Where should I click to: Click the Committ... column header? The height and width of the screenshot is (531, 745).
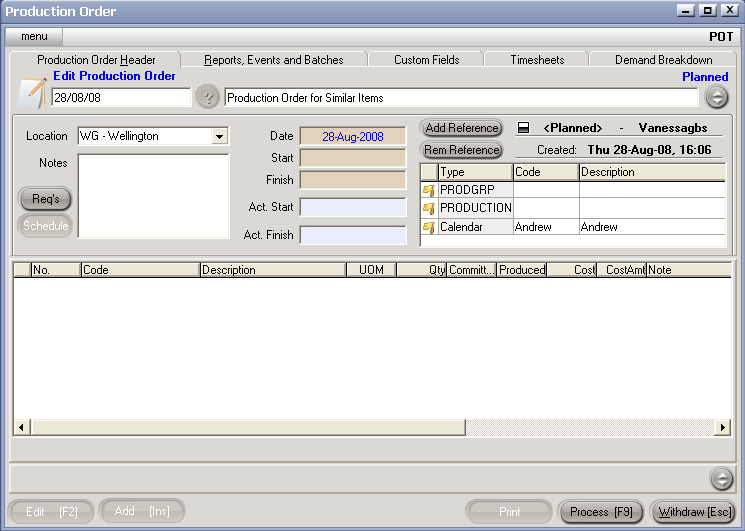(x=471, y=270)
